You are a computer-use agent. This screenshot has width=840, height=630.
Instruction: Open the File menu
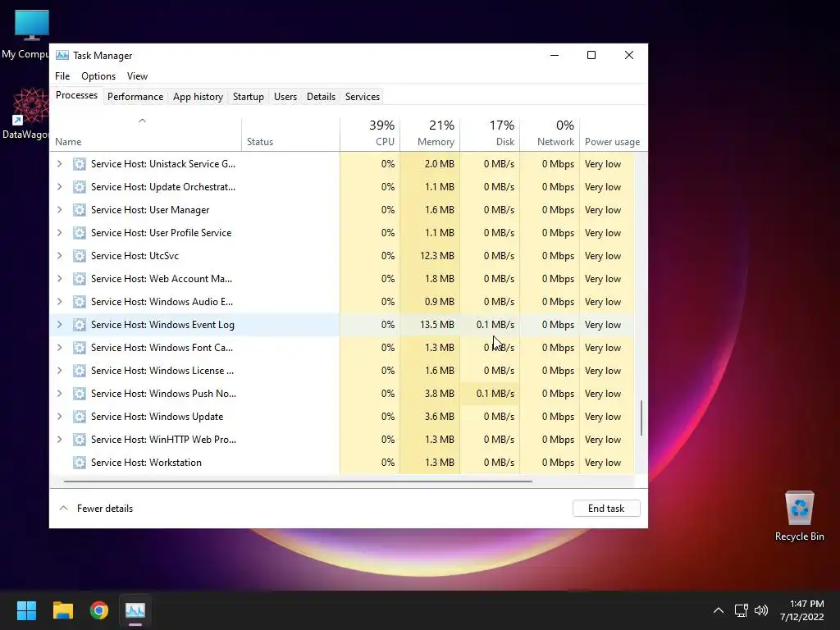[62, 76]
